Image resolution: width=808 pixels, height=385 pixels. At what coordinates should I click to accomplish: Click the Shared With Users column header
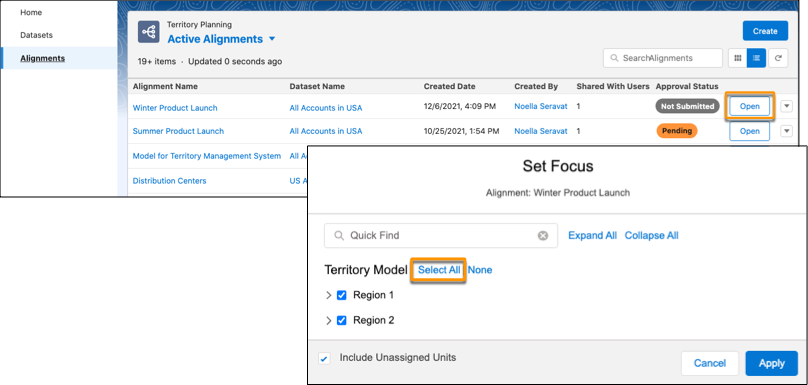click(x=613, y=87)
